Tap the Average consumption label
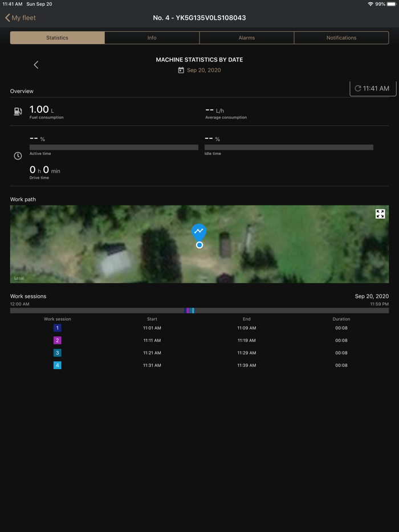This screenshot has height=532, width=399. [226, 117]
